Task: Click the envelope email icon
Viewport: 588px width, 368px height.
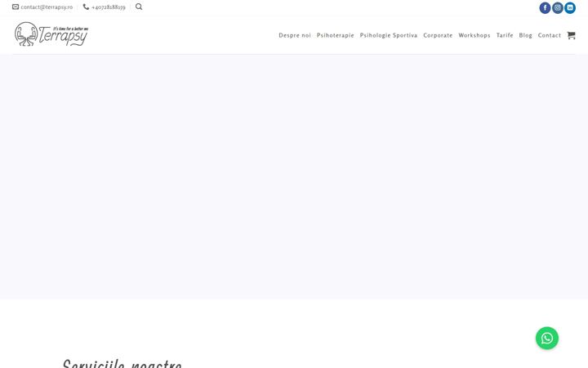Action: [16, 7]
